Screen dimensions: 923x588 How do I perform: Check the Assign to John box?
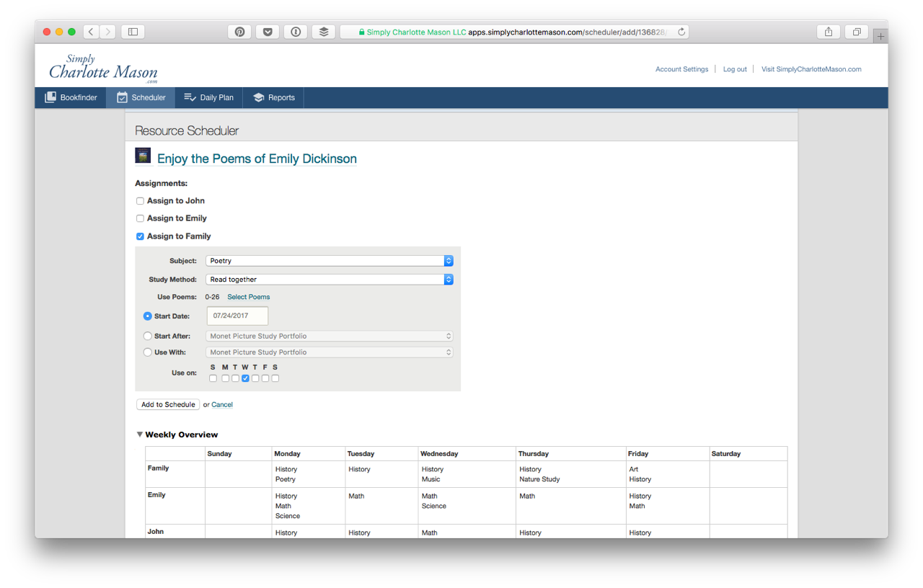pos(141,201)
